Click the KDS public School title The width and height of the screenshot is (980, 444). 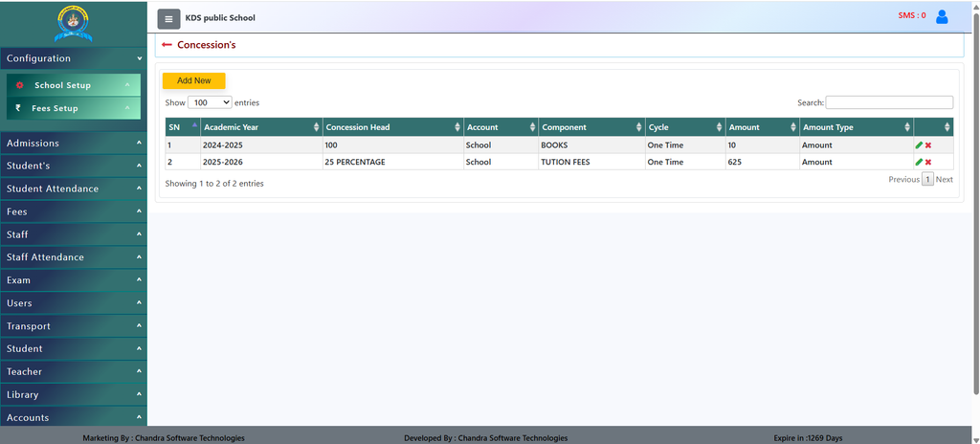pyautogui.click(x=220, y=18)
